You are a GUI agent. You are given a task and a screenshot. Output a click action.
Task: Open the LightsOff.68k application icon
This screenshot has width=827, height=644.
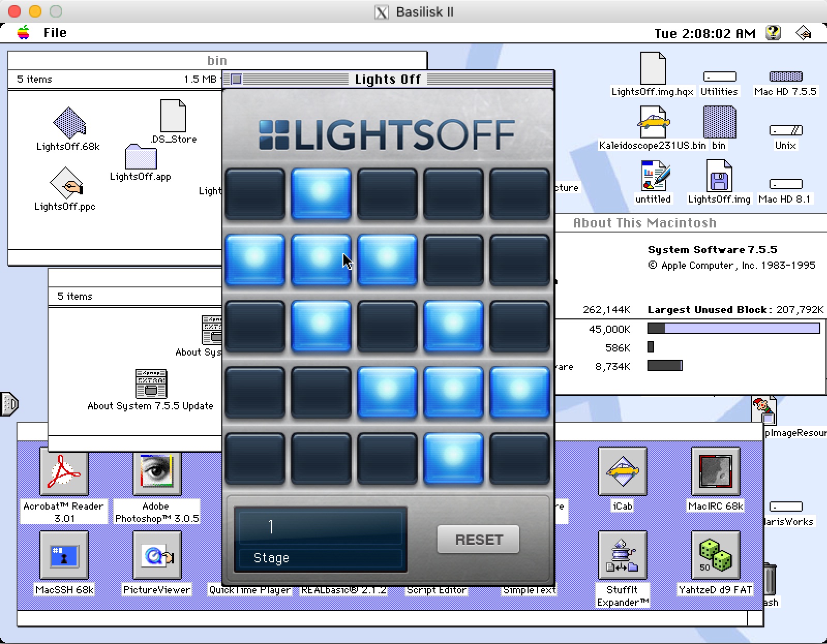[69, 123]
